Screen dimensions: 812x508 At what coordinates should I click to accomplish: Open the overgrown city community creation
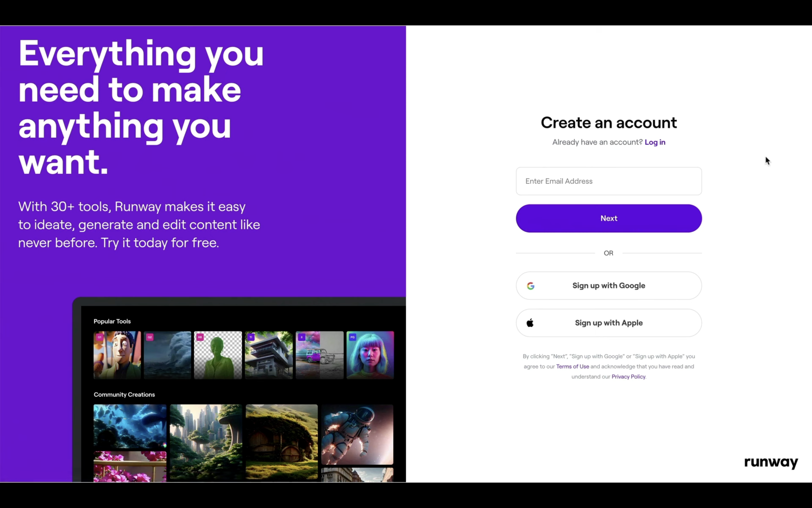(206, 442)
